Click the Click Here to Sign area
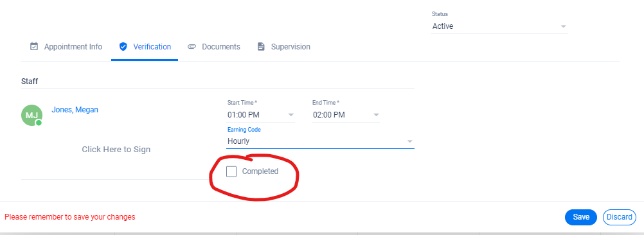 [116, 150]
